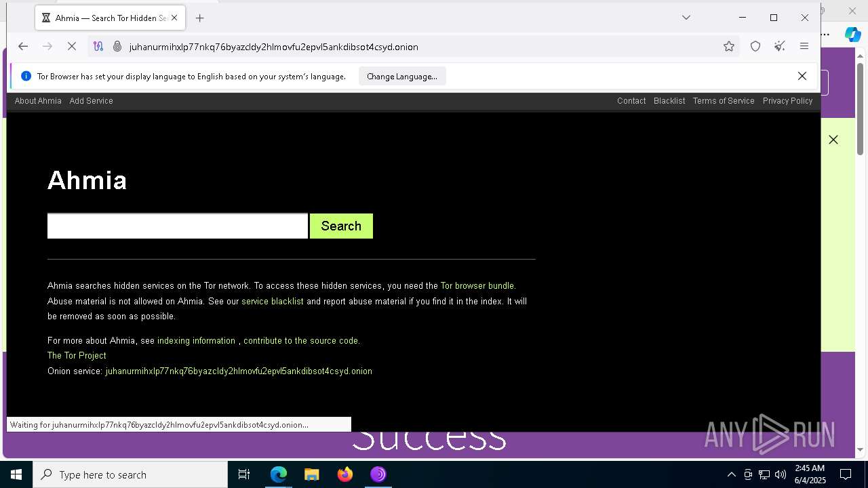Launch Microsoft Edge from taskbar
The width and height of the screenshot is (868, 488).
click(279, 474)
